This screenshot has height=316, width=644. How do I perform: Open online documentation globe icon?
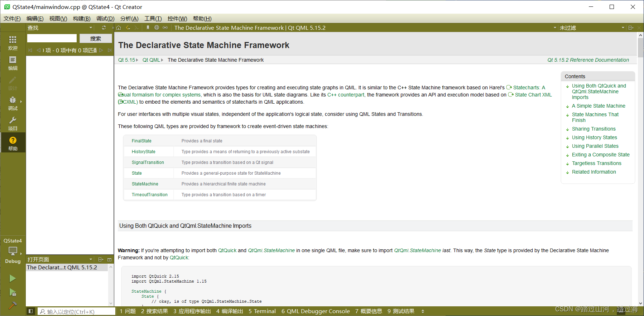(157, 28)
